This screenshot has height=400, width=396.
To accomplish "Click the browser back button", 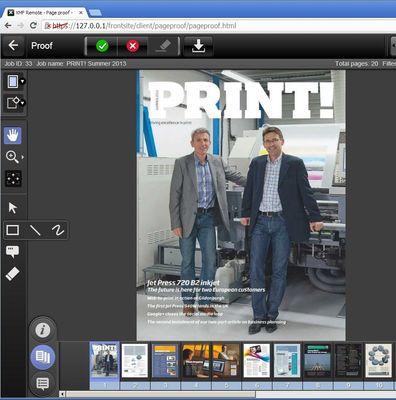I will point(8,25).
